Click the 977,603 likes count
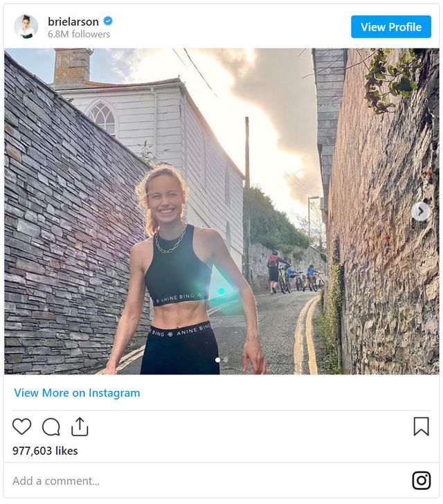This screenshot has width=443, height=504. tap(45, 451)
